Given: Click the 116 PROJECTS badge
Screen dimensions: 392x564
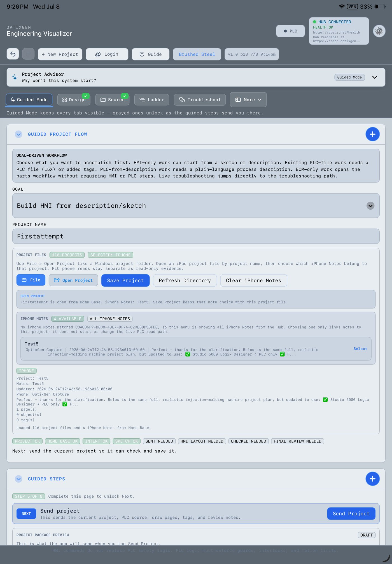Looking at the screenshot, I should (67, 255).
